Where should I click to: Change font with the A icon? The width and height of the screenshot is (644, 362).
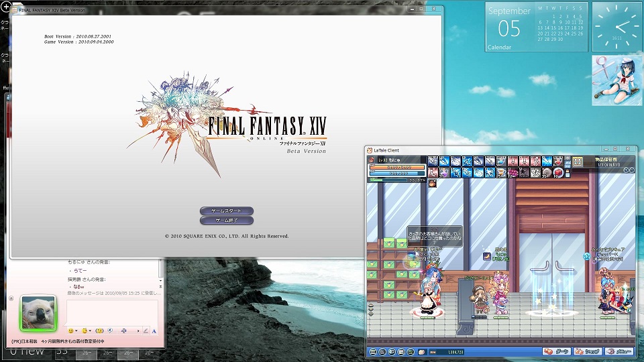[x=154, y=330]
